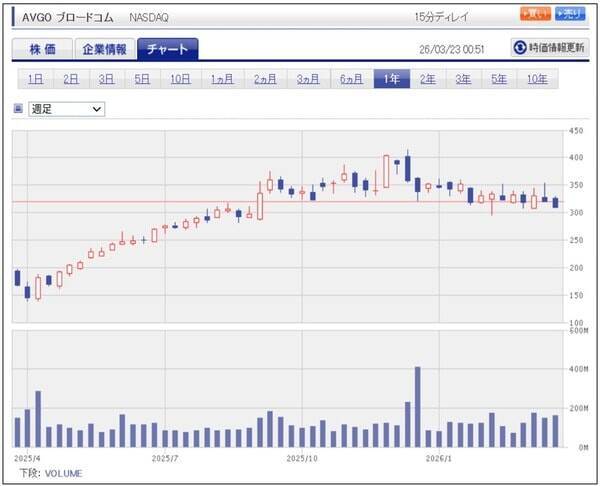Click the large candlestick reaching 400
Screen dimensions: 600x486
click(x=386, y=171)
